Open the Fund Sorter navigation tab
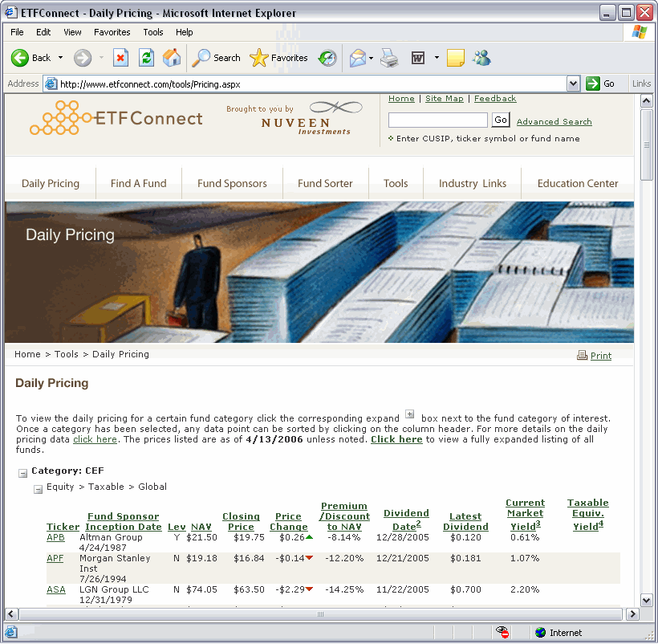Viewport: 658px width, 644px height. pos(325,183)
